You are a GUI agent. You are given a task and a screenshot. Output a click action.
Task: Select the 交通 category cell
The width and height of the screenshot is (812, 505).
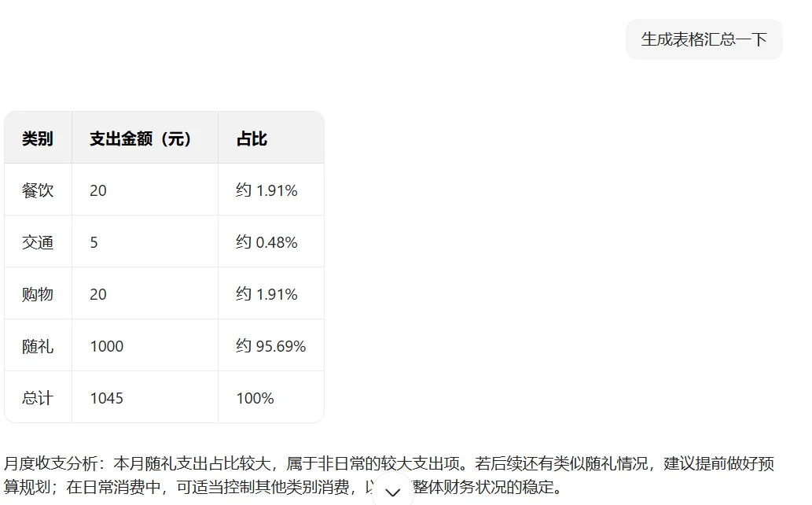tap(38, 241)
